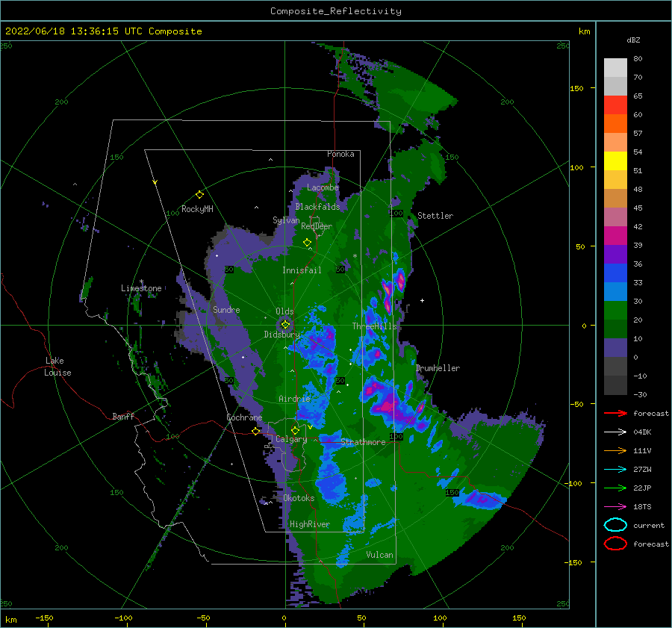Click the 18TS legend label
This screenshot has height=628, width=672.
[642, 507]
